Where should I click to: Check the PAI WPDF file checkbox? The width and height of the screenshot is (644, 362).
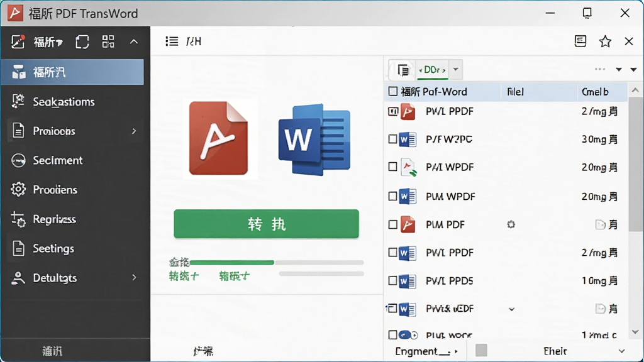[x=392, y=167]
